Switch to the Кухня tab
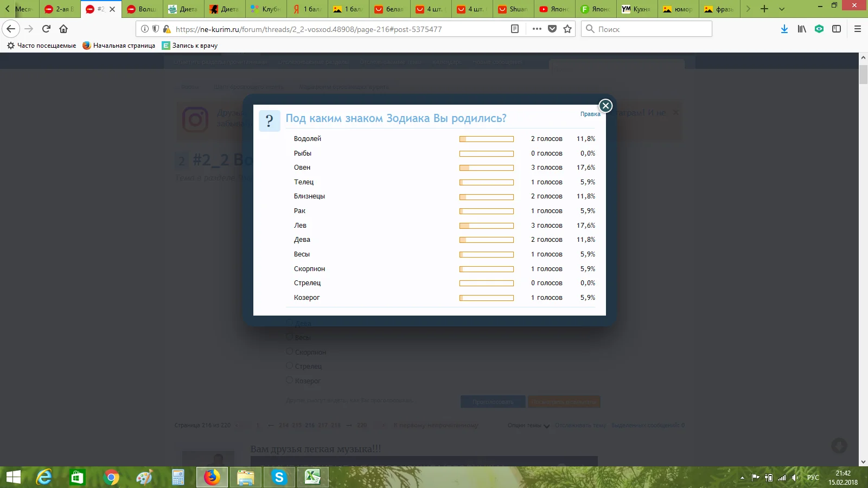Image resolution: width=868 pixels, height=488 pixels. point(637,9)
